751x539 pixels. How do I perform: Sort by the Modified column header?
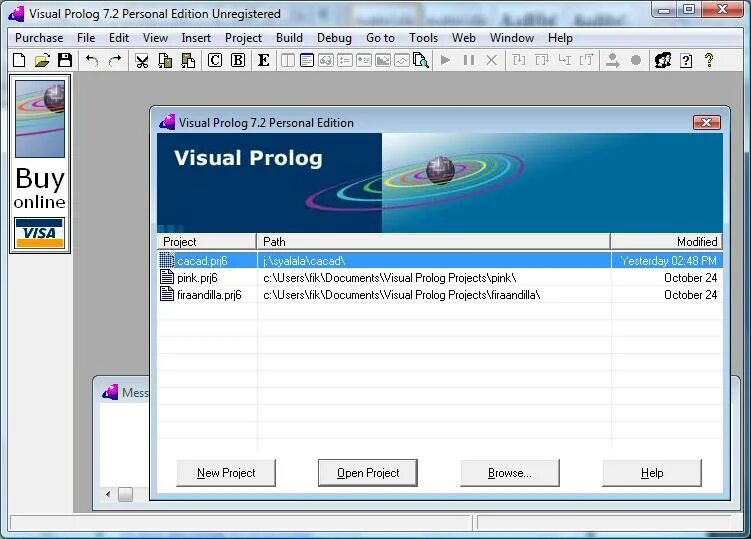click(666, 241)
